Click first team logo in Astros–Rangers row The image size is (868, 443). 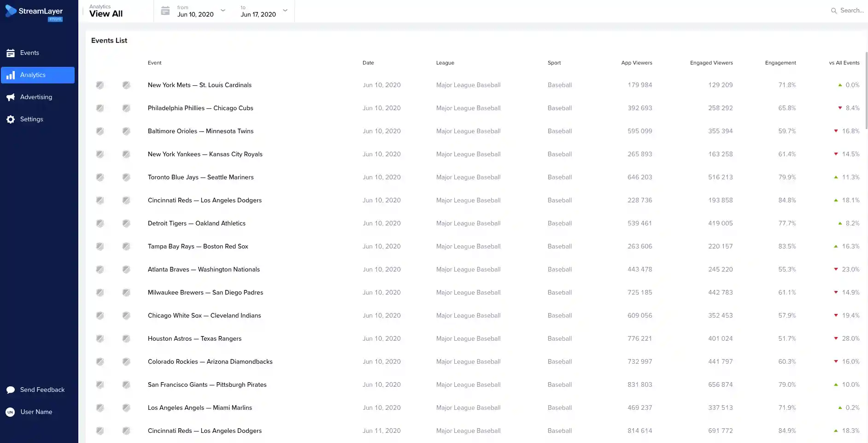pos(100,339)
